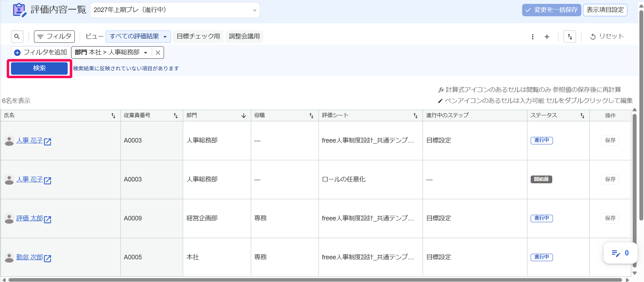Click 変更を一括保存 button
The image size is (644, 282).
pyautogui.click(x=552, y=10)
